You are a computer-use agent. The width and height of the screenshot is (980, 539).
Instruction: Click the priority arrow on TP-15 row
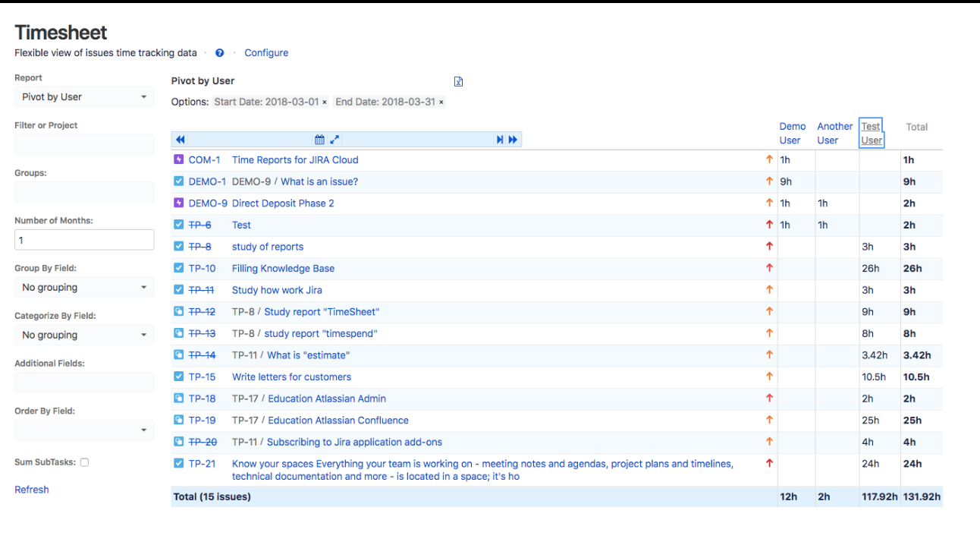coord(769,377)
